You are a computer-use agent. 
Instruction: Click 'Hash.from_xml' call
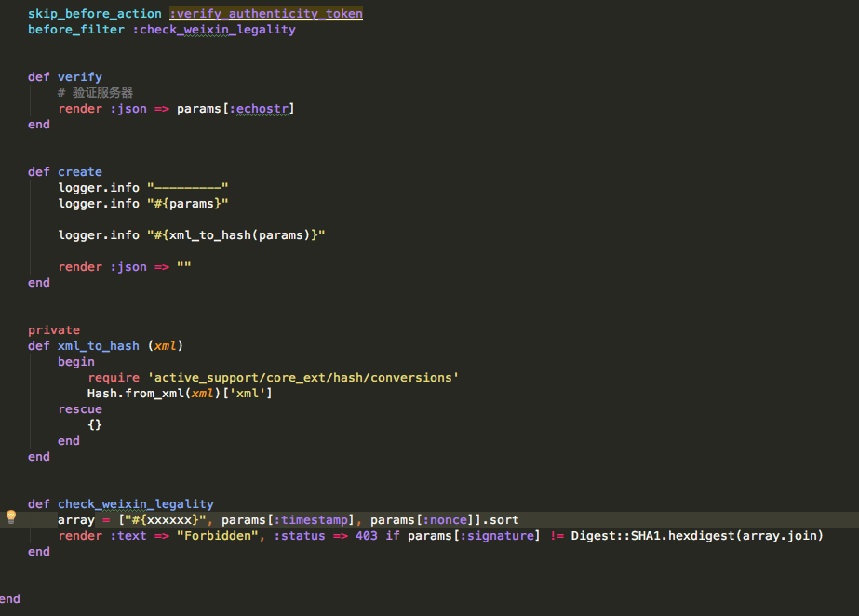coord(136,394)
